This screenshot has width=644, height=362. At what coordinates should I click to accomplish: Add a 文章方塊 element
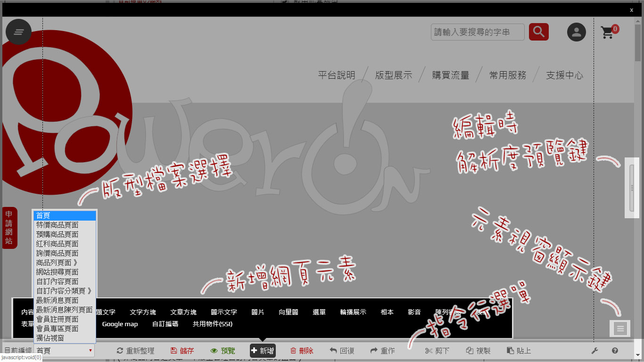(183, 312)
